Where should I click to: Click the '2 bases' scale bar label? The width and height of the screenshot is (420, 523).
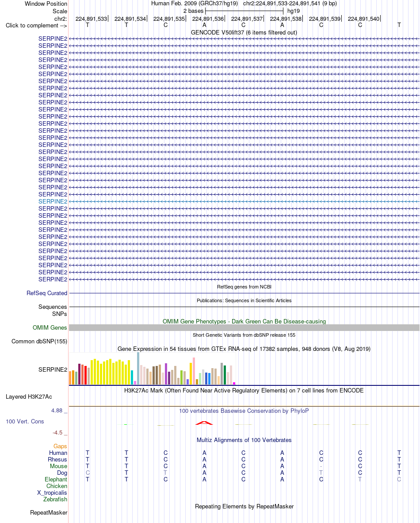tap(193, 11)
